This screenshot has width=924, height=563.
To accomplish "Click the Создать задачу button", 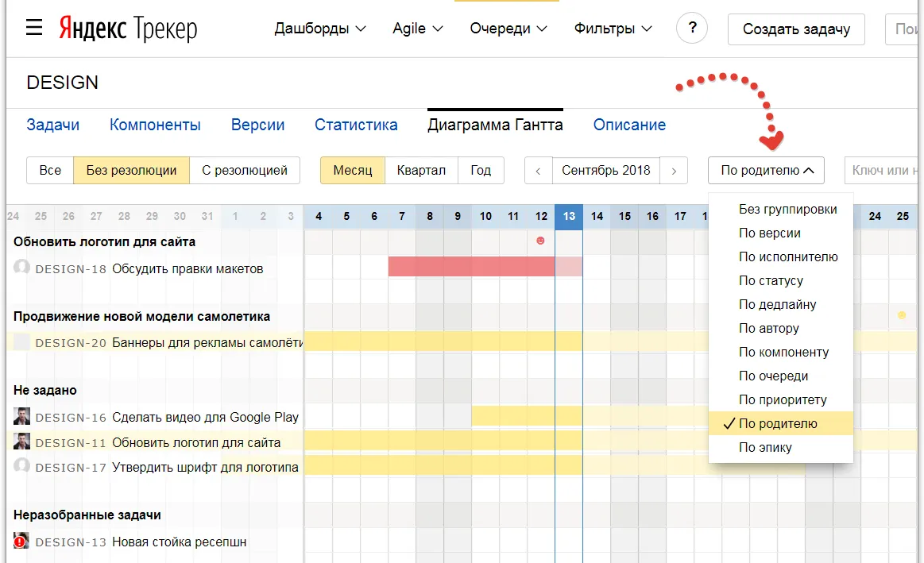I will coord(795,29).
